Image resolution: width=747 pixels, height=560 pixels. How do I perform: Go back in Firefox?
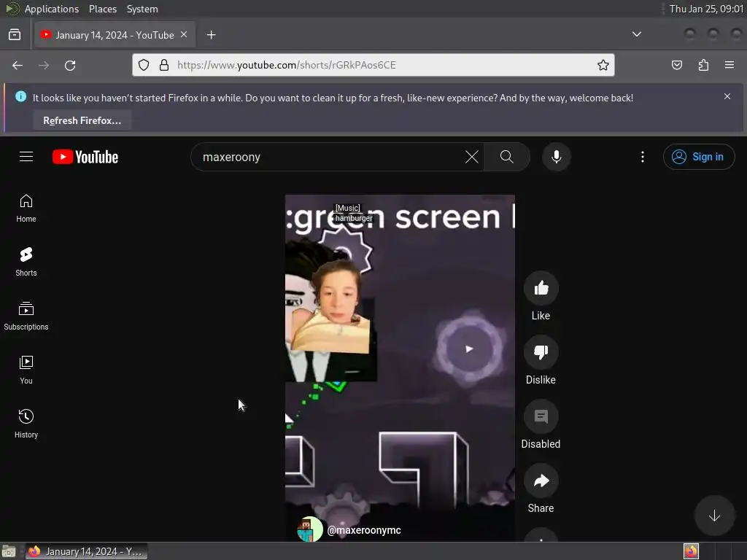[x=18, y=65]
